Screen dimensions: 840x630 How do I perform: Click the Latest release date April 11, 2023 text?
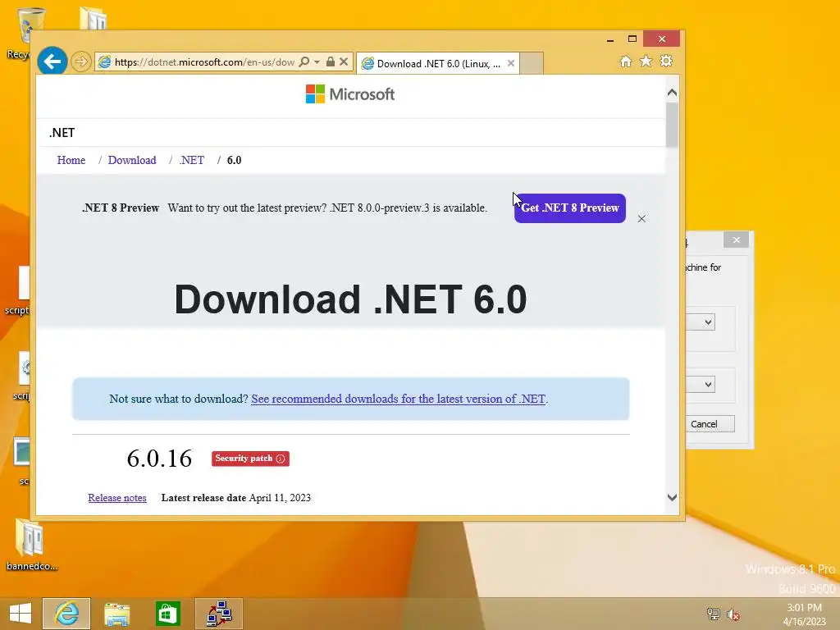(x=235, y=498)
